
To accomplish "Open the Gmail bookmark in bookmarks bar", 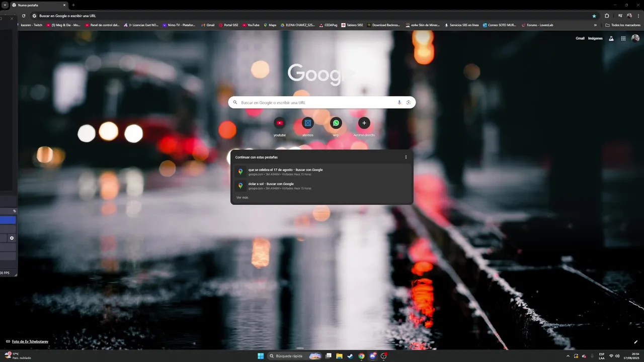I will coord(208,25).
